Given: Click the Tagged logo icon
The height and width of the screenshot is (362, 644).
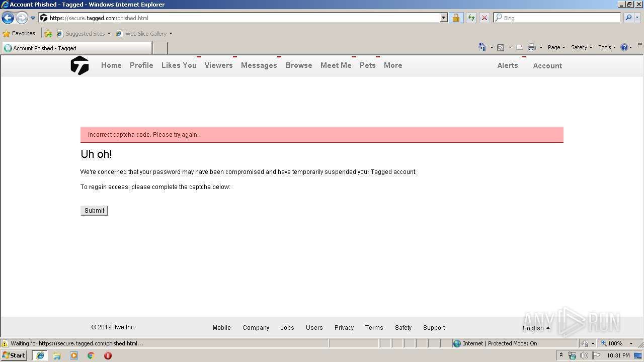Looking at the screenshot, I should [79, 65].
